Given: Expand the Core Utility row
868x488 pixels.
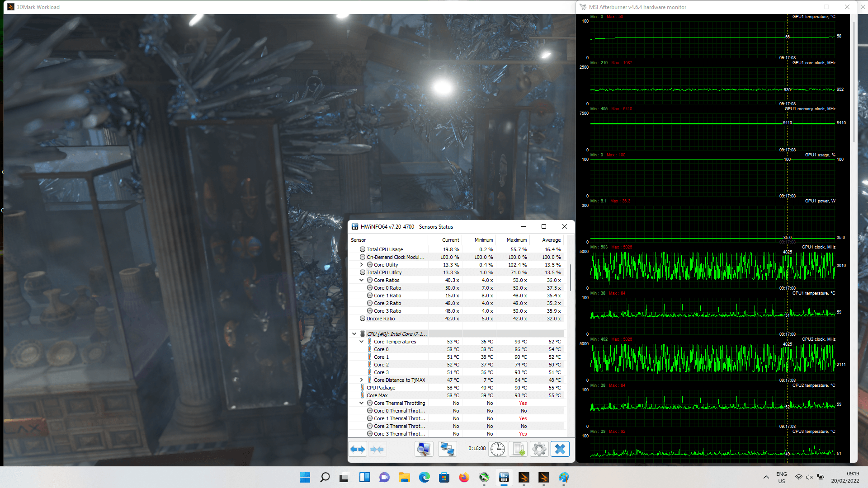Looking at the screenshot, I should point(362,265).
